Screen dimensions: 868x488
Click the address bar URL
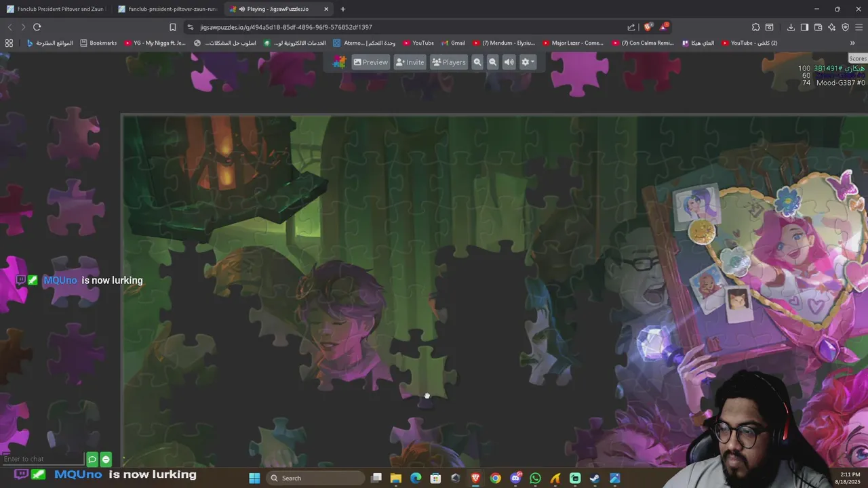(x=285, y=27)
